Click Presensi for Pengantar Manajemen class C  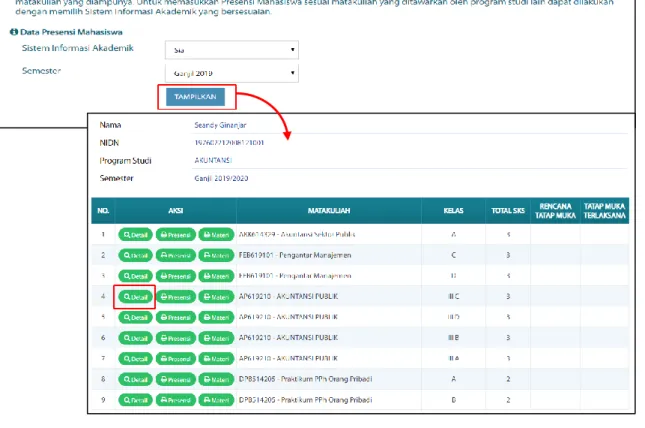(176, 255)
